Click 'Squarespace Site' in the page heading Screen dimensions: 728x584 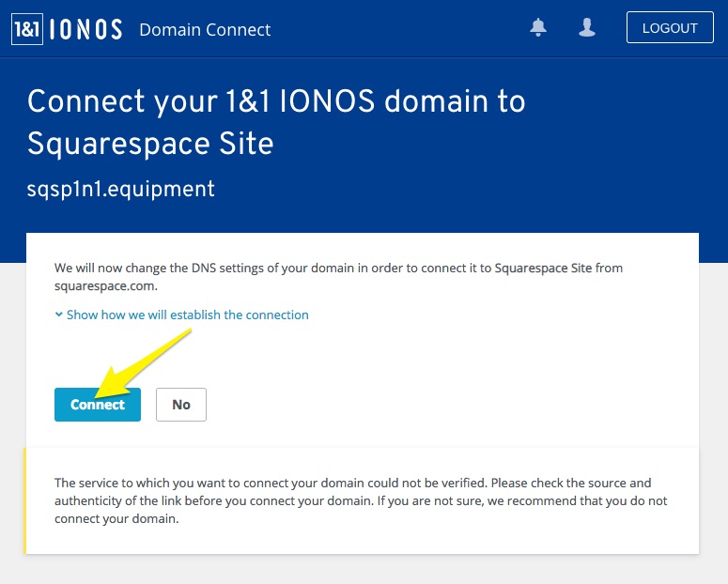[150, 144]
